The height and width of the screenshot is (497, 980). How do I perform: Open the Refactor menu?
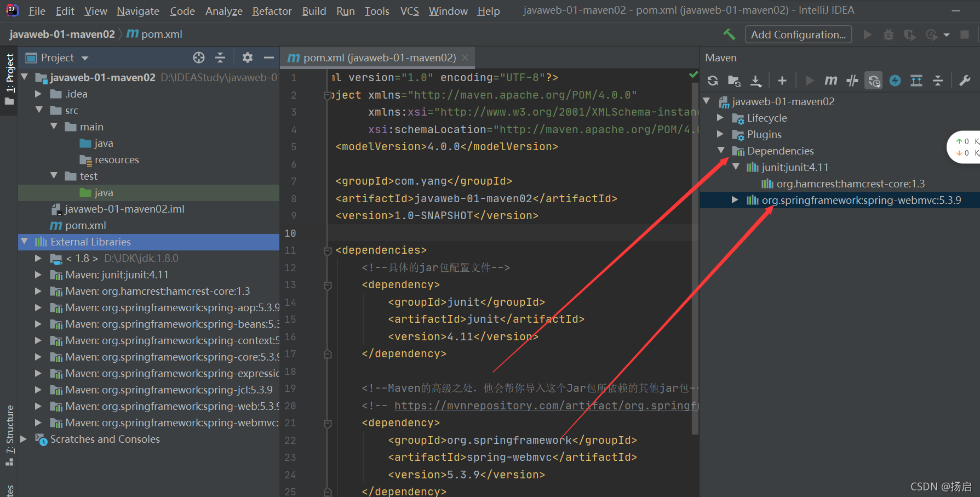(x=272, y=11)
